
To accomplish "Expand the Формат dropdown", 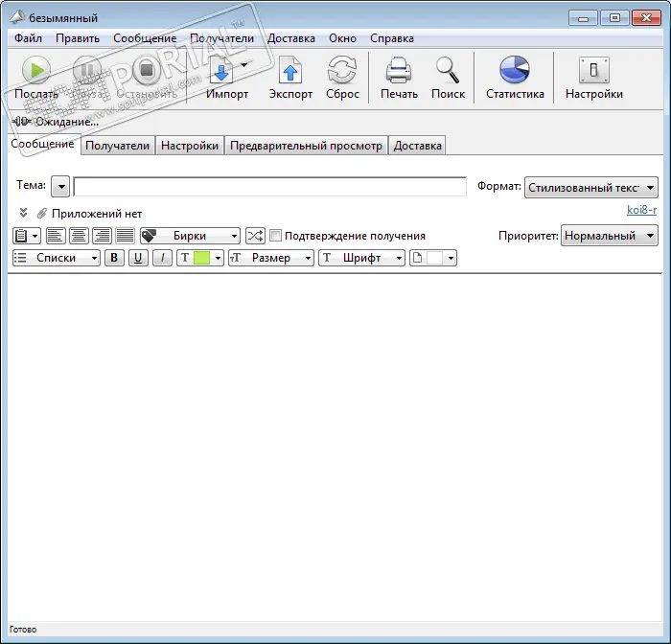I will point(591,187).
